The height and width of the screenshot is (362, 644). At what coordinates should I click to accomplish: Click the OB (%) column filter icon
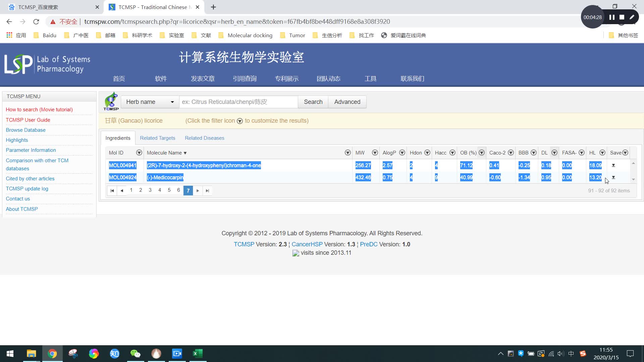(482, 153)
